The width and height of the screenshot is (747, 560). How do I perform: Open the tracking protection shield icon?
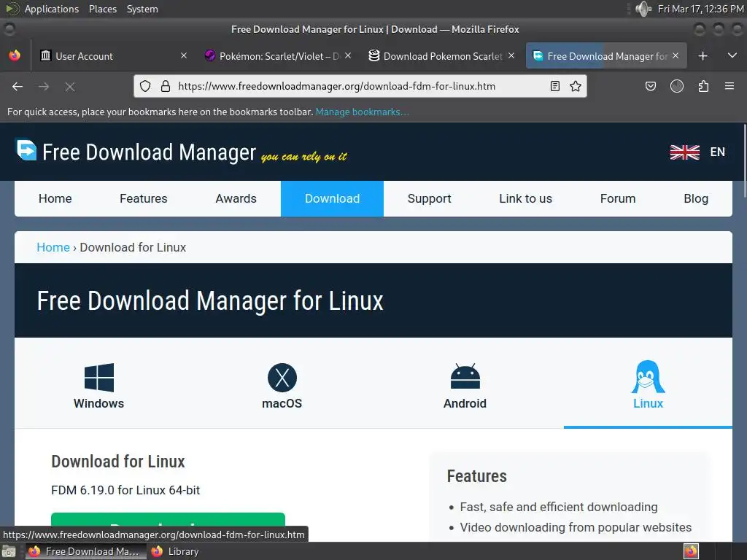145,86
